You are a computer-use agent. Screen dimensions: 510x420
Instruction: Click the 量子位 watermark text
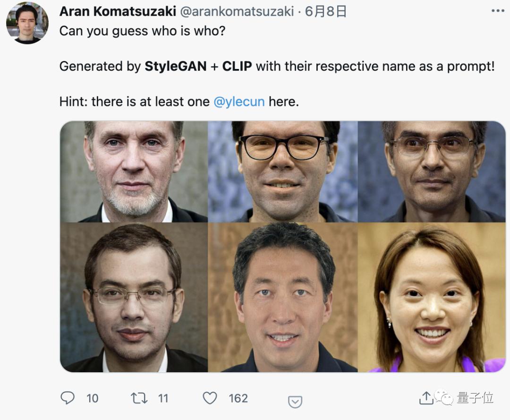[475, 398]
